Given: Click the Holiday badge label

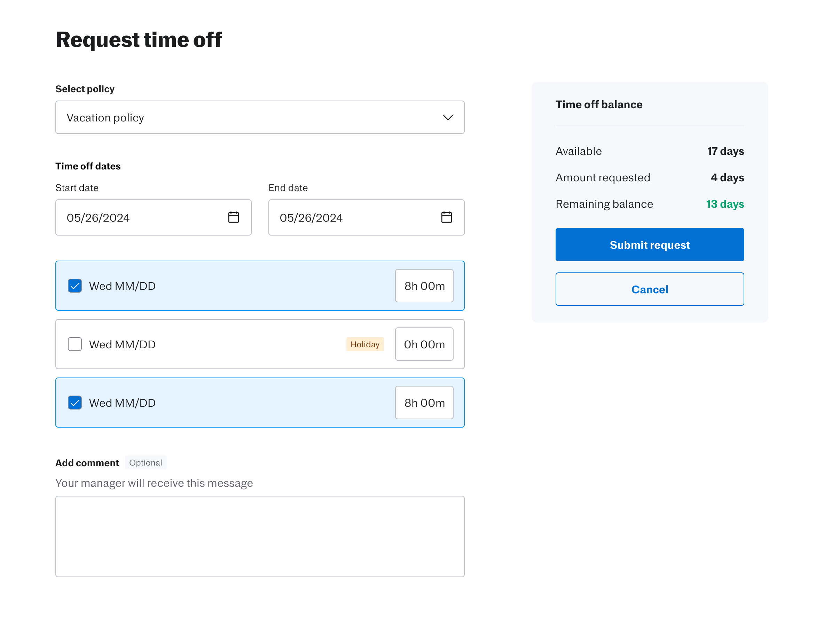Looking at the screenshot, I should (x=364, y=344).
